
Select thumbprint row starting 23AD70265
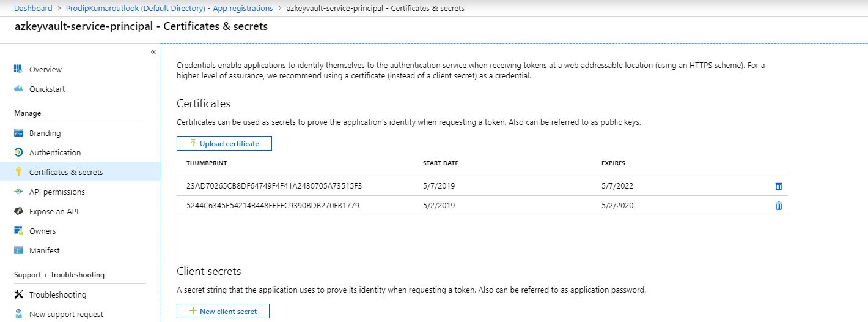pyautogui.click(x=482, y=186)
